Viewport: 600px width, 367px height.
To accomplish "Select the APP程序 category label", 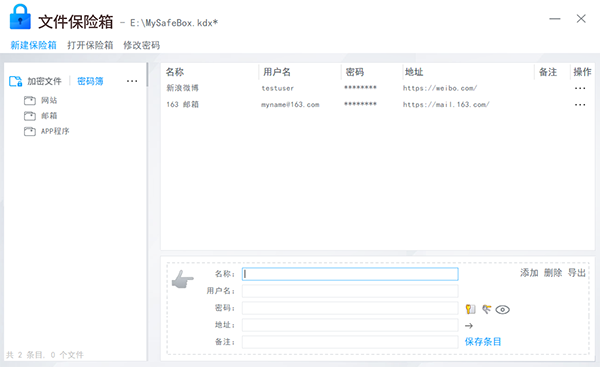I will (55, 132).
